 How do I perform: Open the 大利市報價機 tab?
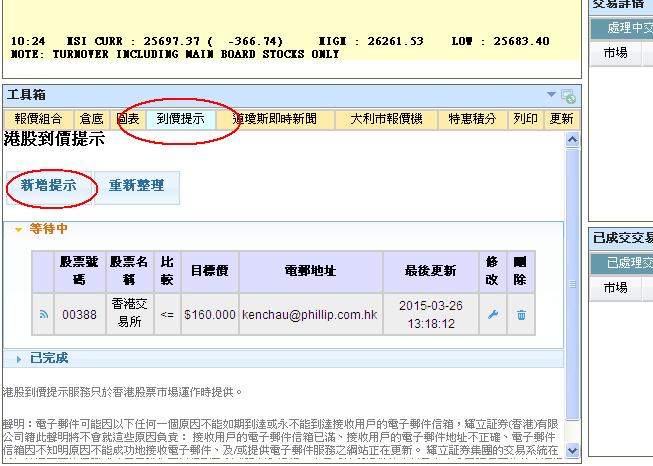(x=386, y=119)
